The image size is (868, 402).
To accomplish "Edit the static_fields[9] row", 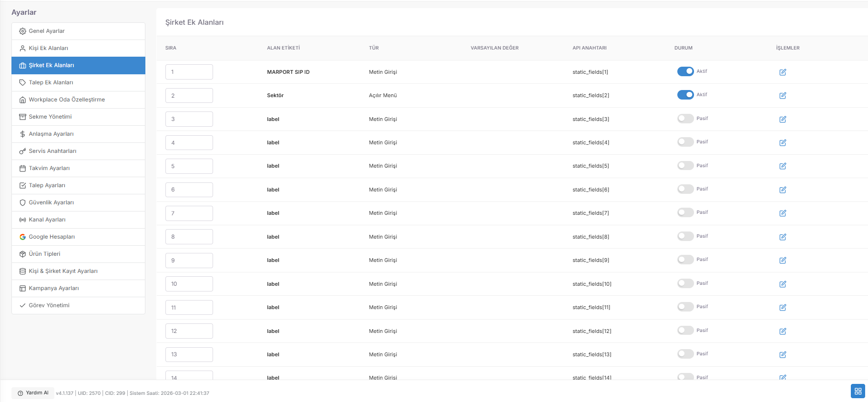I will (x=783, y=260).
